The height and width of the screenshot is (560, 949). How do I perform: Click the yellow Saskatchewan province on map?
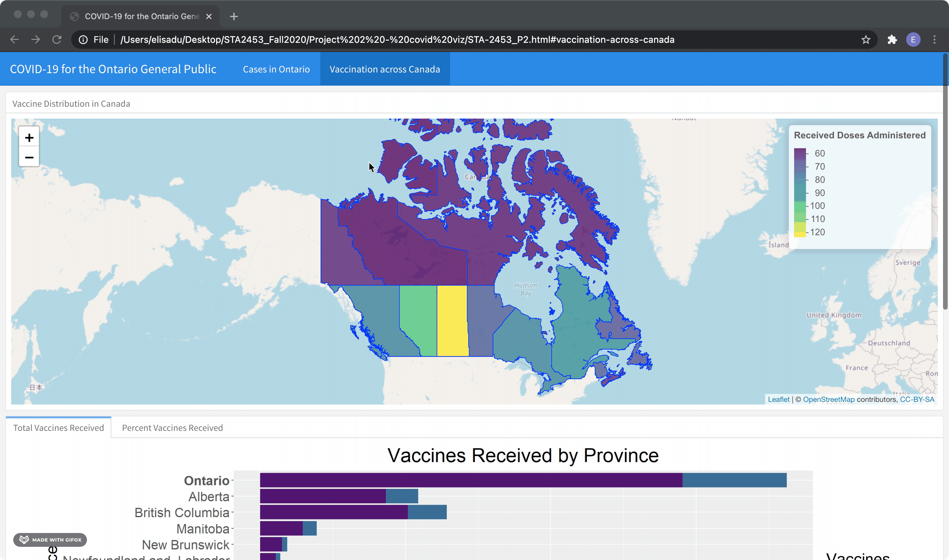pos(452,321)
